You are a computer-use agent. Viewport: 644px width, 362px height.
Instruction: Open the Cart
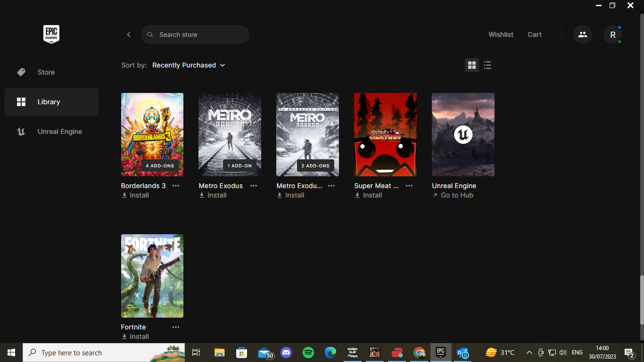(x=534, y=35)
